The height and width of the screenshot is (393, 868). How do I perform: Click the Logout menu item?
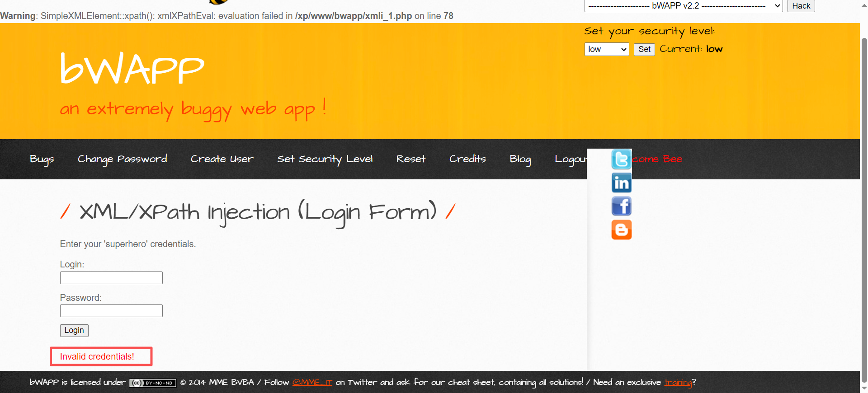pyautogui.click(x=571, y=159)
